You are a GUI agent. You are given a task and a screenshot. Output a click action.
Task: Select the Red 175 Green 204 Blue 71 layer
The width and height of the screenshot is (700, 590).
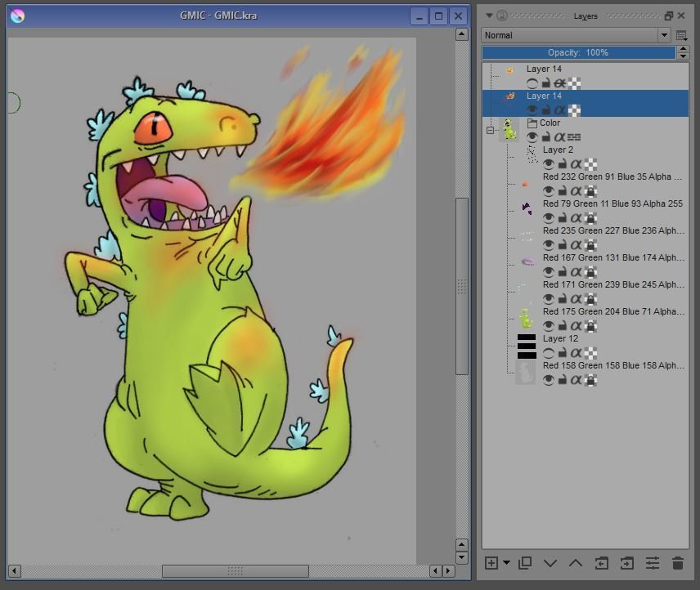[x=586, y=319]
